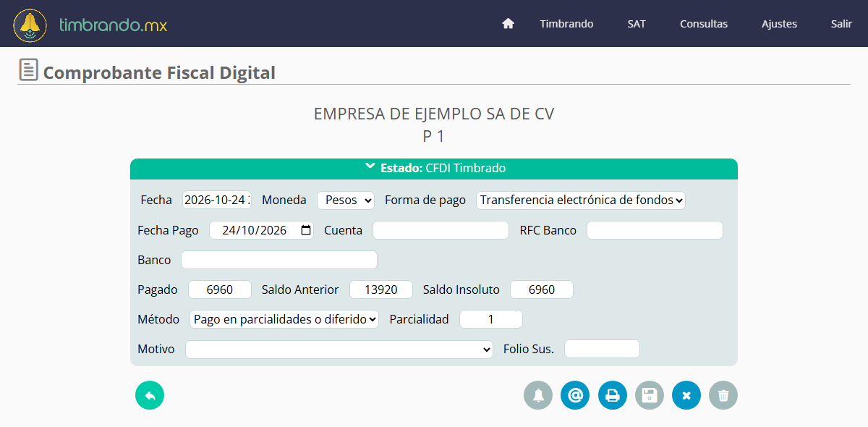Click the EMPRESA DE EJEMPLO SA DE CV title
The image size is (868, 427).
[x=434, y=114]
